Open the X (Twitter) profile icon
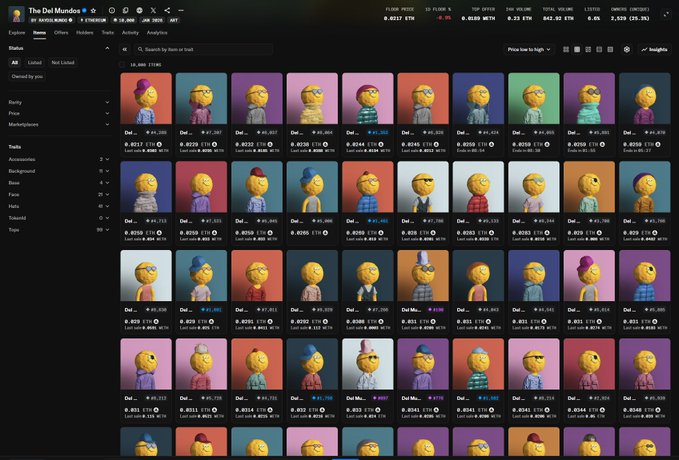The height and width of the screenshot is (460, 679). [x=153, y=10]
